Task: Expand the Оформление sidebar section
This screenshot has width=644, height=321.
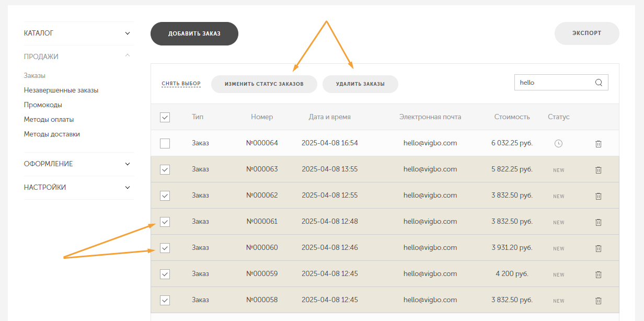Action: point(78,164)
